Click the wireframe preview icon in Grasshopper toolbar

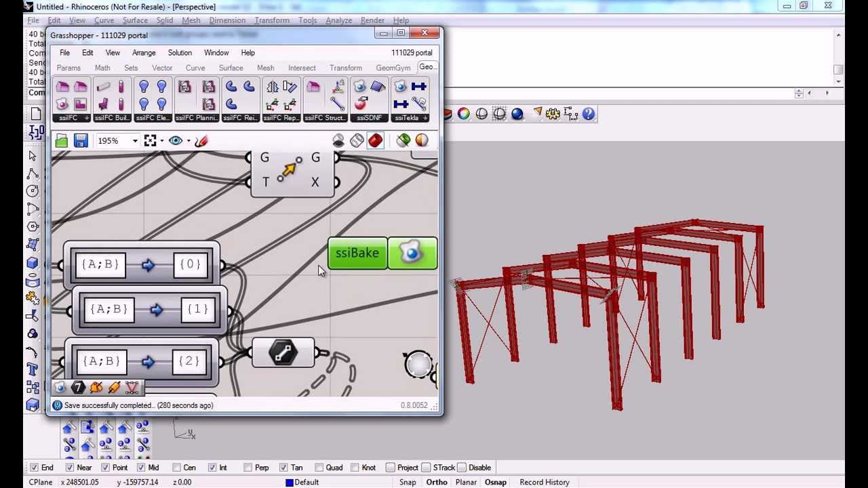357,140
